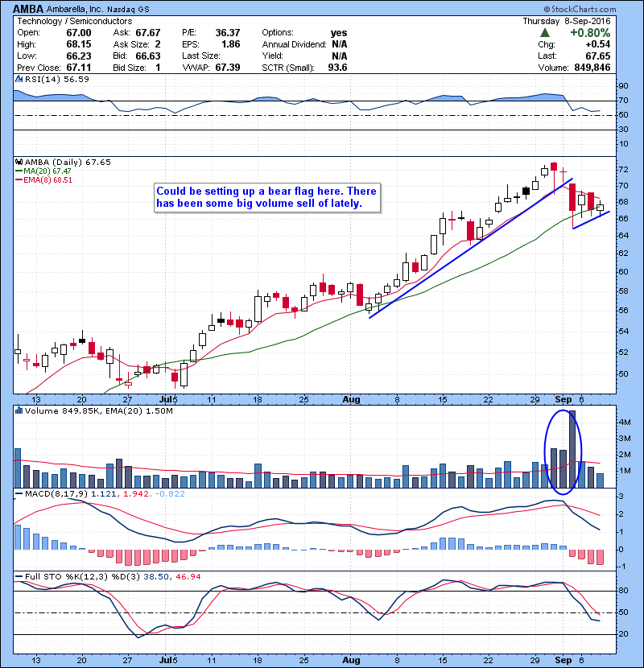Click 'Volume 849.85K, EMA(20) 1.50M' label
644x668 pixels.
click(x=98, y=411)
